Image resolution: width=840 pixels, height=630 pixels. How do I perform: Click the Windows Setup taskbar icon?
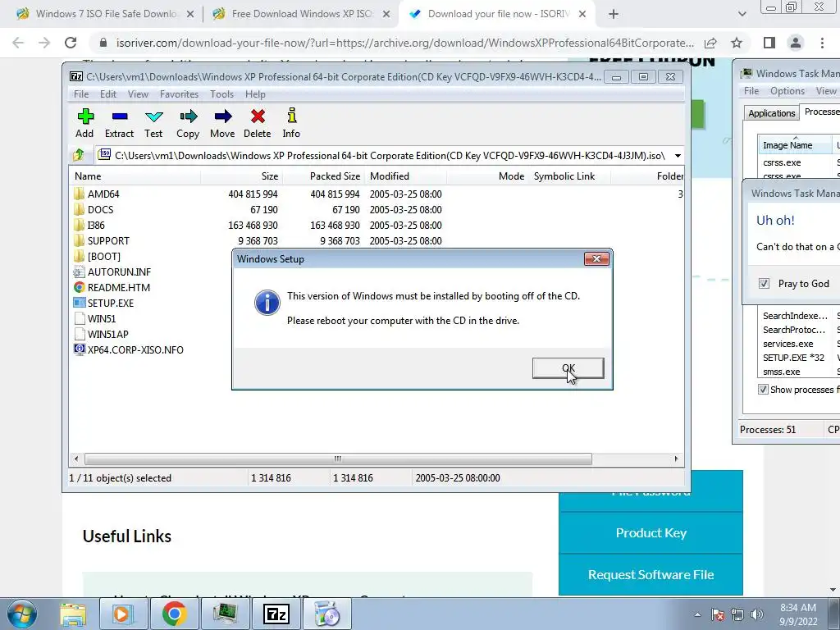(x=326, y=614)
